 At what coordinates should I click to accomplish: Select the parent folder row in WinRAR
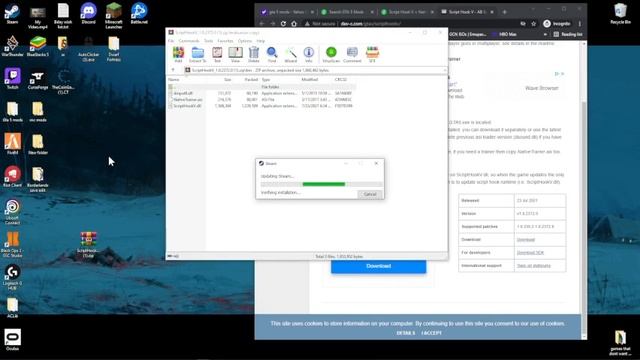(x=261, y=87)
